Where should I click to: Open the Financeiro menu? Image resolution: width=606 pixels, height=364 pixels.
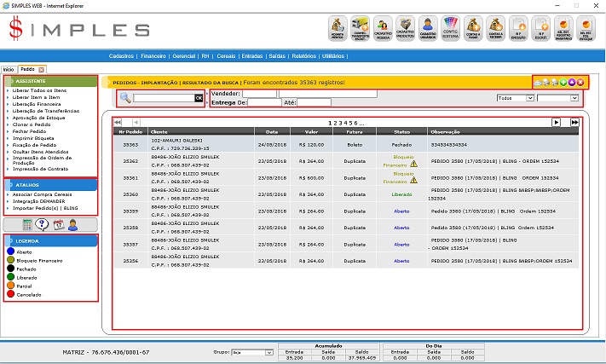click(x=153, y=55)
